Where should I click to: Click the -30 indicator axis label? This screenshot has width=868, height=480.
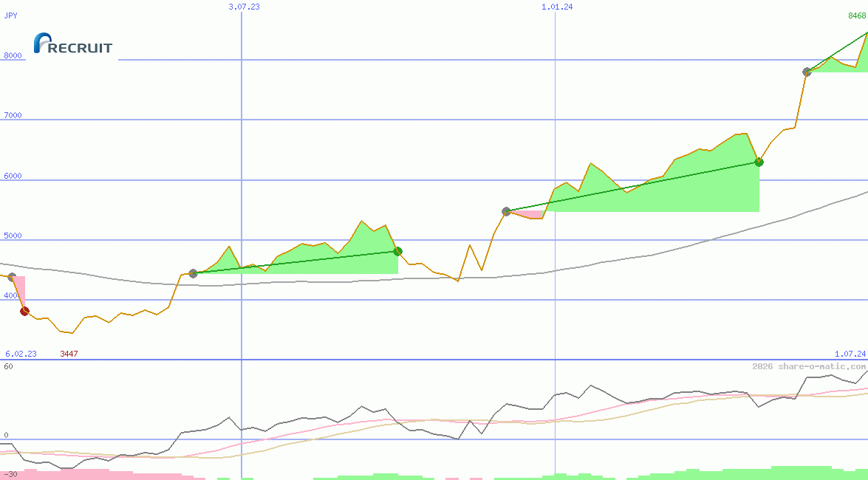(x=10, y=473)
